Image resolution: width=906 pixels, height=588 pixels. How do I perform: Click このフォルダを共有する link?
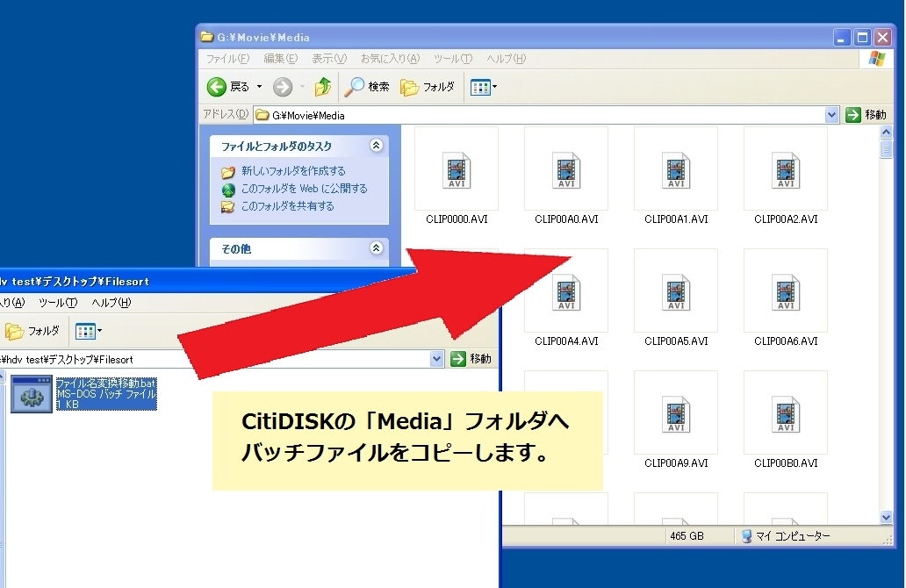click(287, 206)
